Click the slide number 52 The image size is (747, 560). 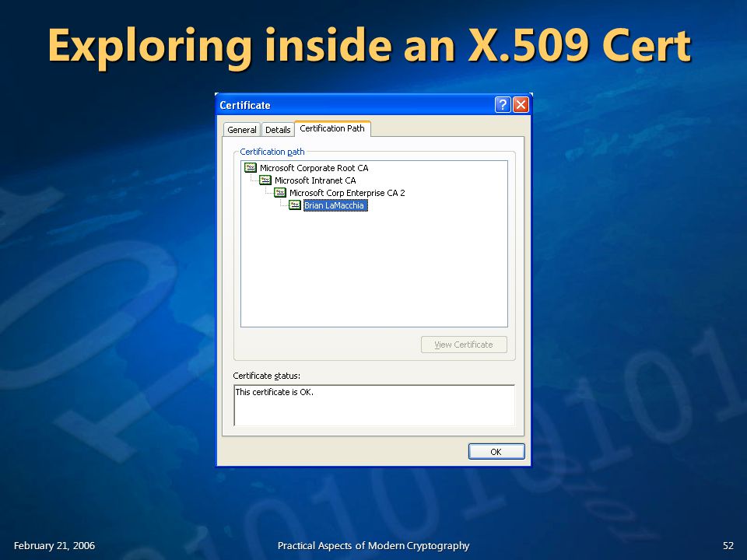(x=728, y=546)
